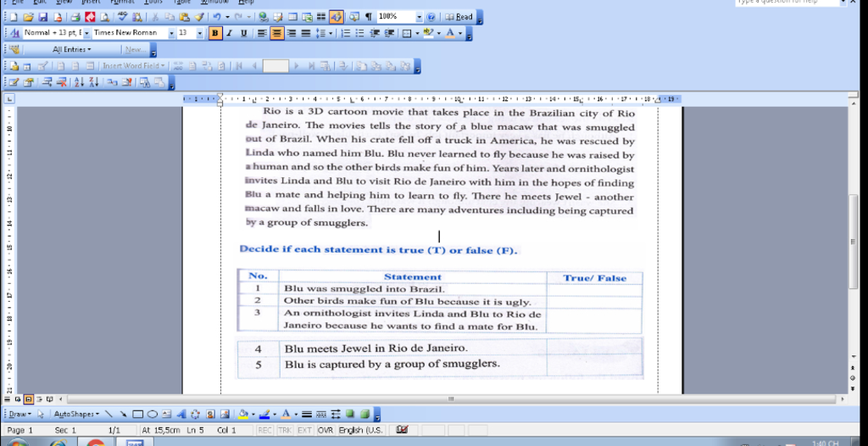Toggle Show/Hide paragraph marks
Viewport: 868px width, 446px height.
(369, 17)
